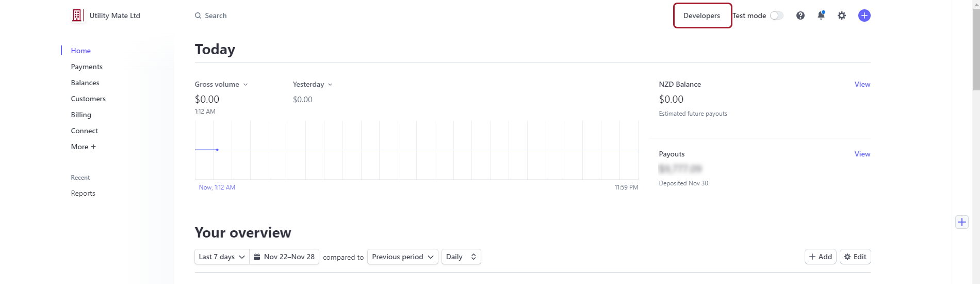980x284 pixels.
Task: Open the Last 7 days dropdown
Action: (x=222, y=257)
